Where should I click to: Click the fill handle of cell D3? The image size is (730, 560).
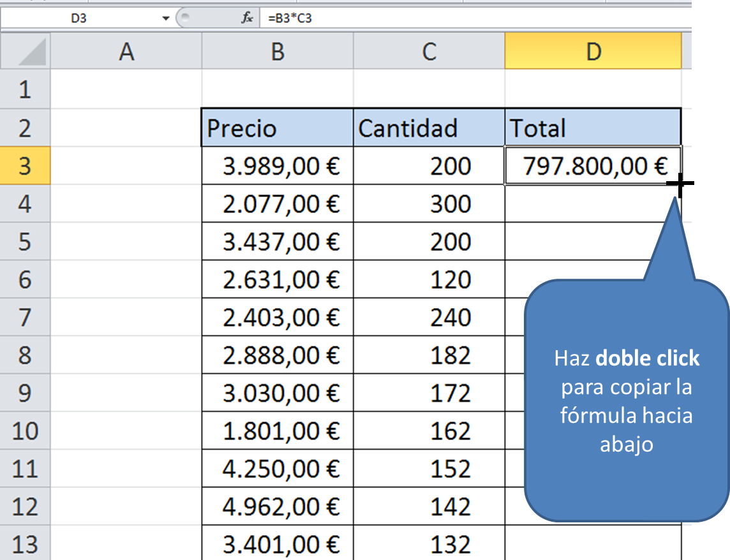[680, 185]
